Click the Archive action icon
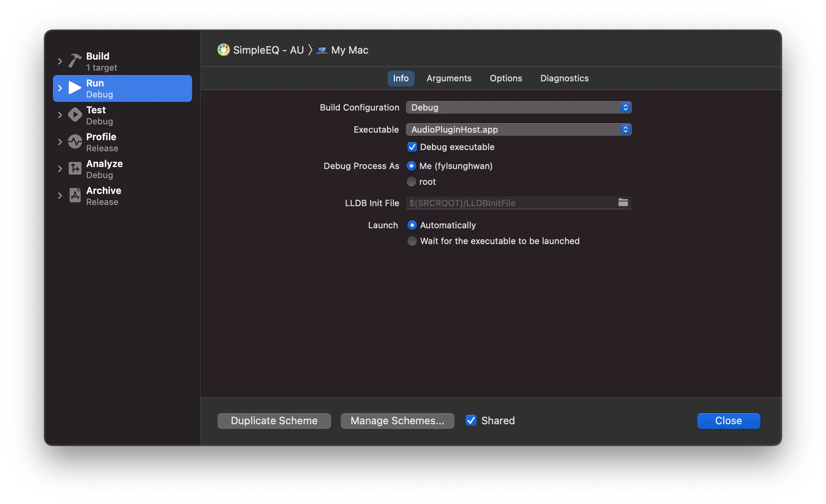This screenshot has width=826, height=504. pyautogui.click(x=75, y=196)
